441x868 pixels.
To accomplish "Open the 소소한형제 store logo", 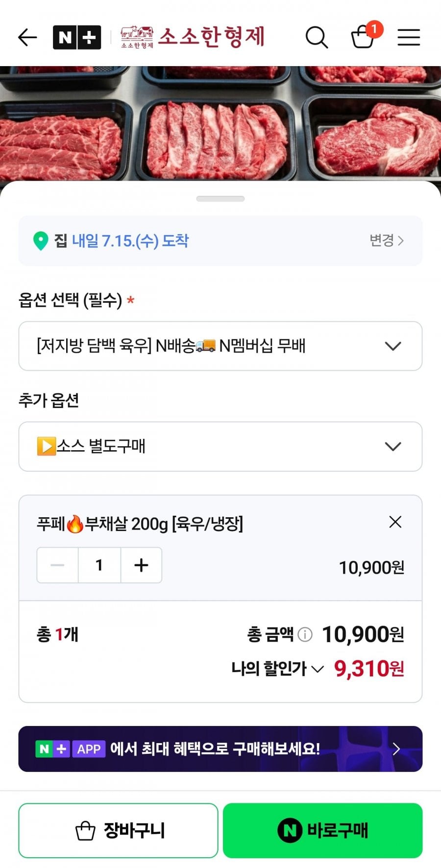I will [x=193, y=37].
